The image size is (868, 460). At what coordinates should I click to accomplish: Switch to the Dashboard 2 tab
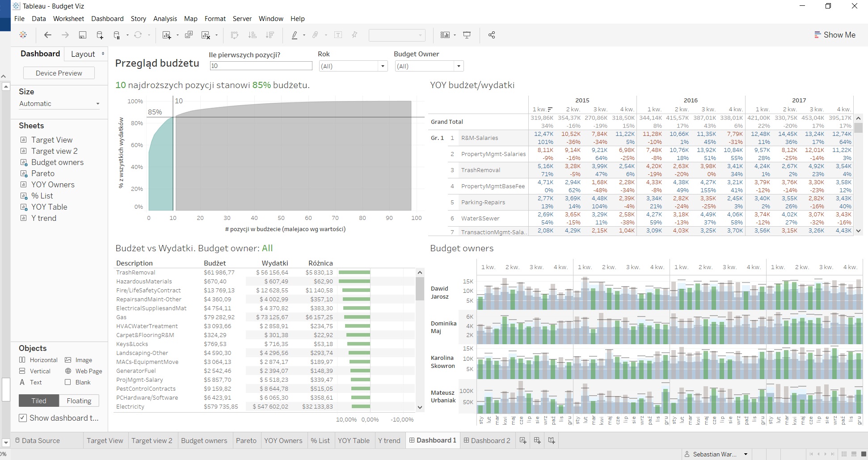(x=487, y=440)
